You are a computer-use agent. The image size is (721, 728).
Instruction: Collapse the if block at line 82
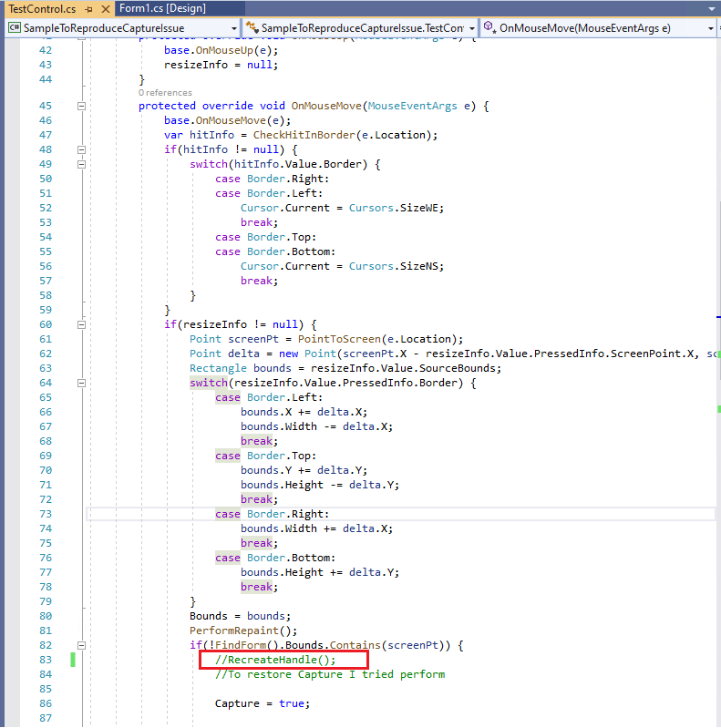[x=81, y=645]
